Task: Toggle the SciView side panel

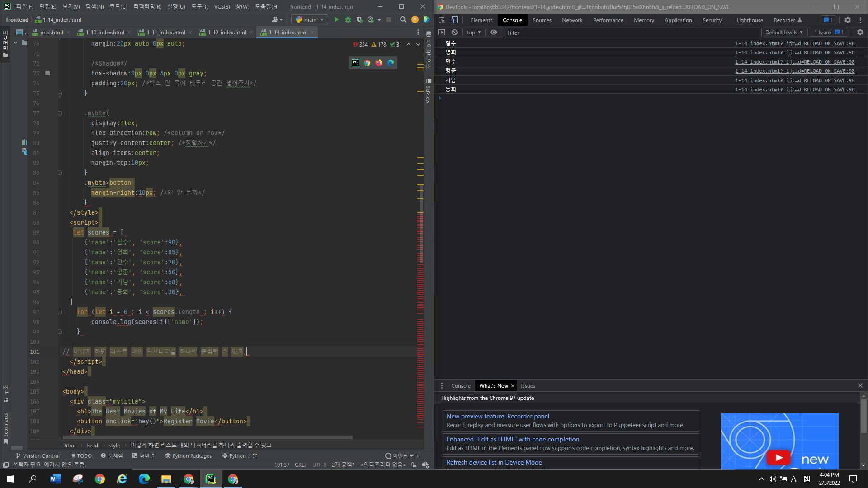Action: click(x=429, y=91)
